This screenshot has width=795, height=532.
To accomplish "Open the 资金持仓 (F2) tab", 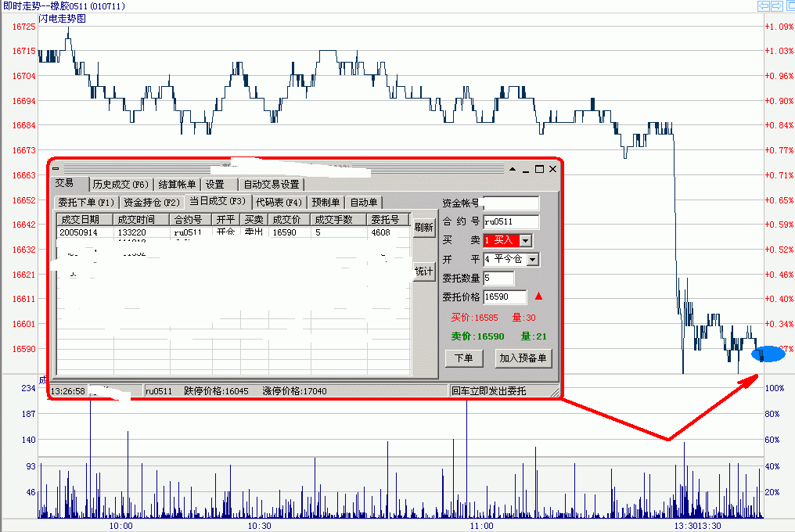I will coord(152,203).
